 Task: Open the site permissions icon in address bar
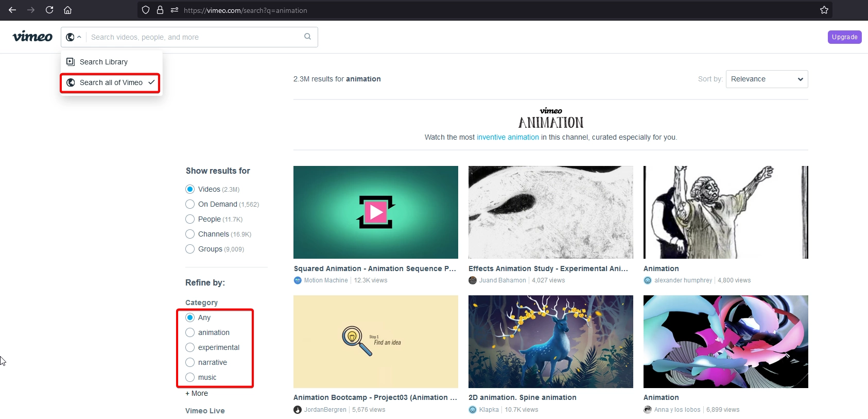175,10
